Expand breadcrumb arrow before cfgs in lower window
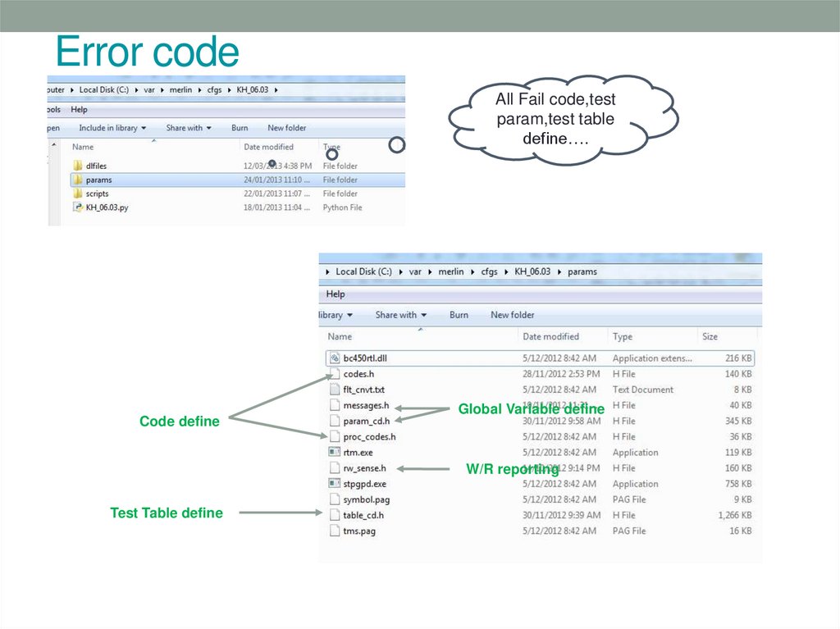The height and width of the screenshot is (629, 840). [x=472, y=271]
